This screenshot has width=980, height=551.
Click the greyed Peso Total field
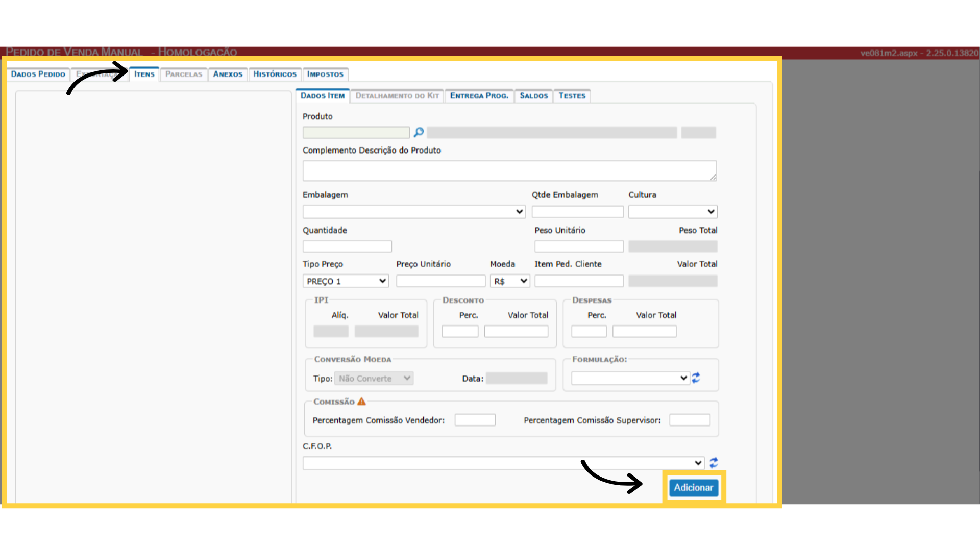coord(673,246)
